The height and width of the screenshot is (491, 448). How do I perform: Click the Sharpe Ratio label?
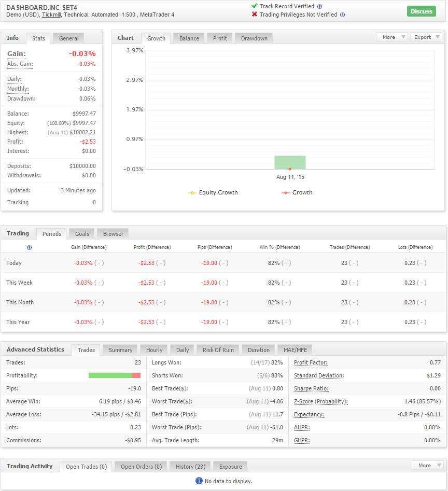[311, 388]
